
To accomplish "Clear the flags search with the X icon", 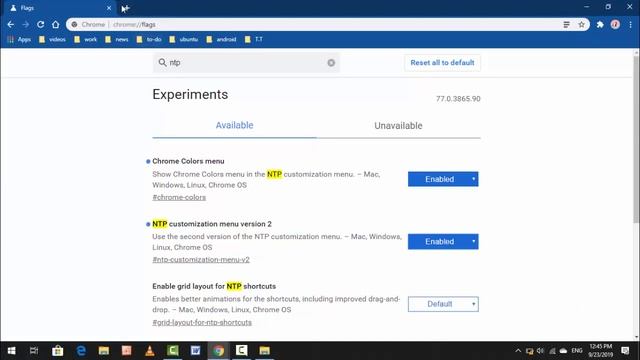I will click(331, 62).
